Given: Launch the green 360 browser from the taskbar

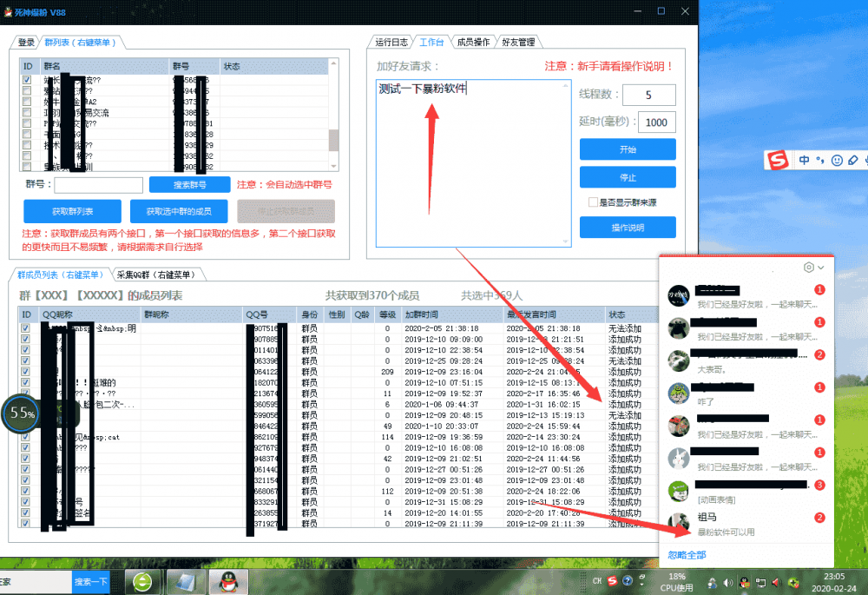Looking at the screenshot, I should coord(142,582).
